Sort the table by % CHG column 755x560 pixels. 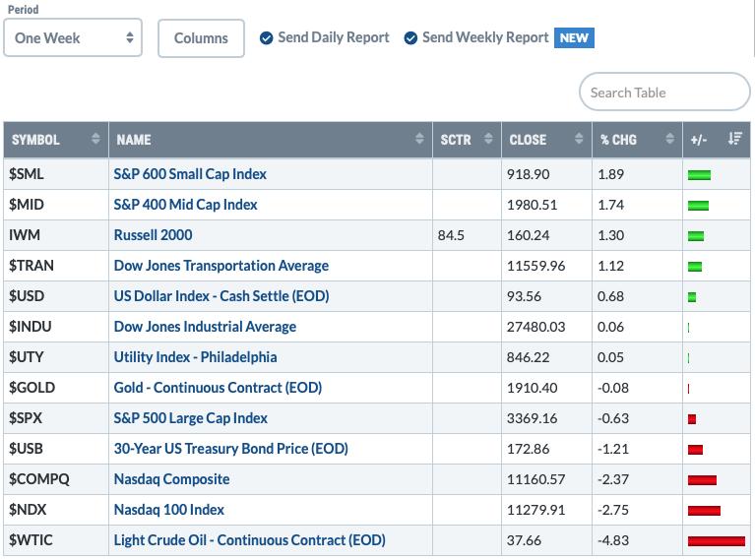669,139
